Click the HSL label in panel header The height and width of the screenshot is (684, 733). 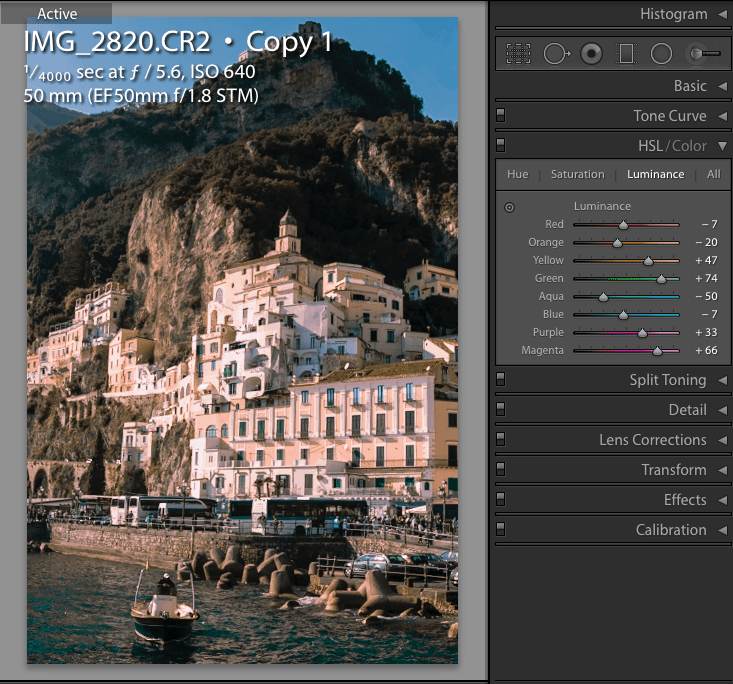click(x=650, y=146)
